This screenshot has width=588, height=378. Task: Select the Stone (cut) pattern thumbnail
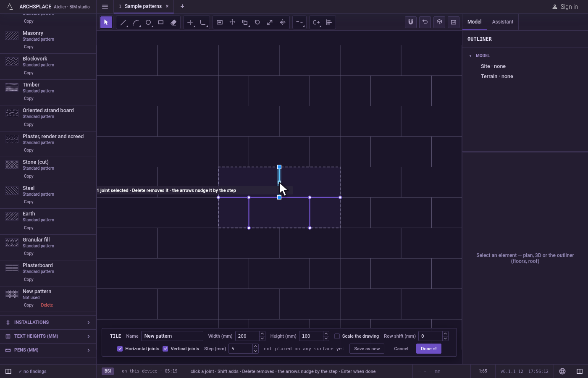tap(12, 165)
